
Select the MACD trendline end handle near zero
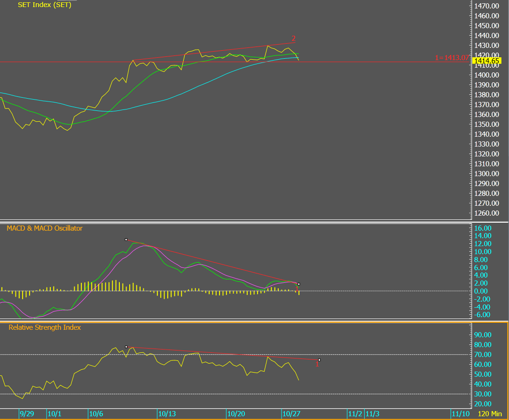298,284
